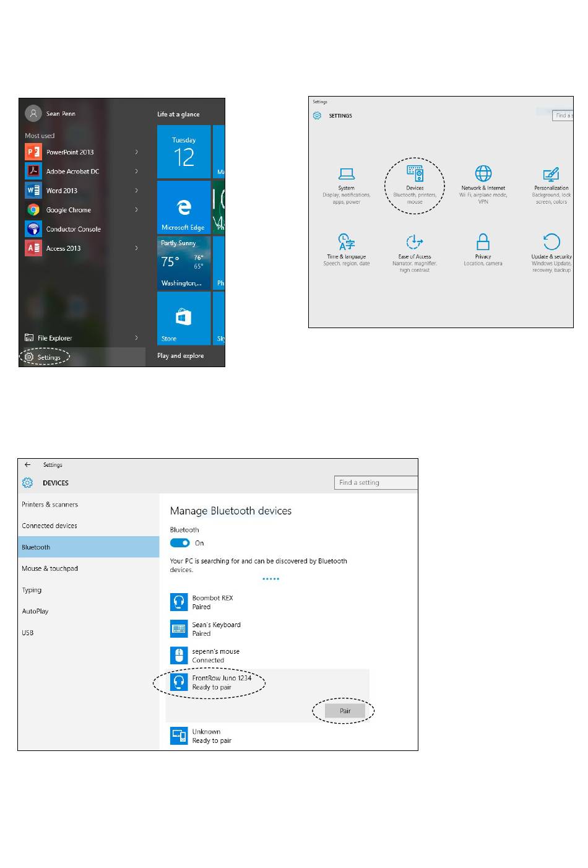Click the Paired status under Boombot REX
The width and height of the screenshot is (588, 868).
point(201,607)
